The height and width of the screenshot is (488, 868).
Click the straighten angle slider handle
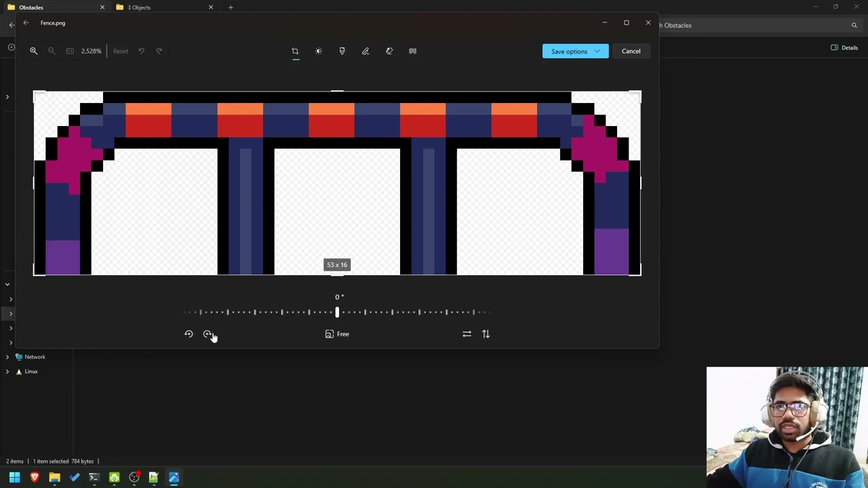coord(337,312)
